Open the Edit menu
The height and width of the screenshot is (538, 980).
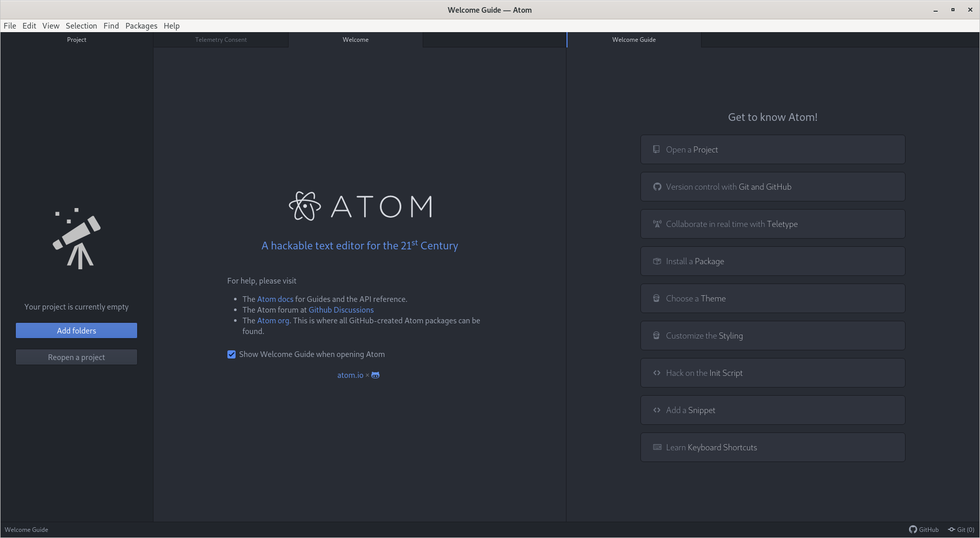[29, 25]
